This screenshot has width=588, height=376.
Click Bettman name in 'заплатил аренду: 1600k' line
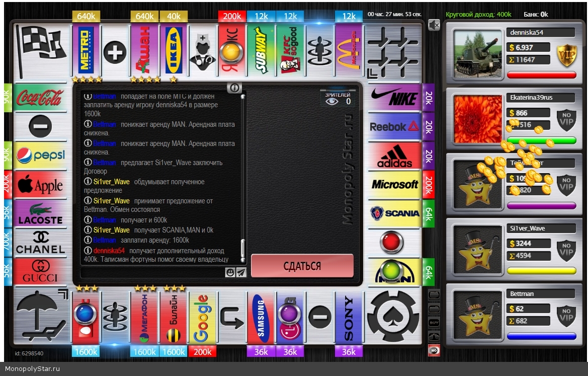104,240
